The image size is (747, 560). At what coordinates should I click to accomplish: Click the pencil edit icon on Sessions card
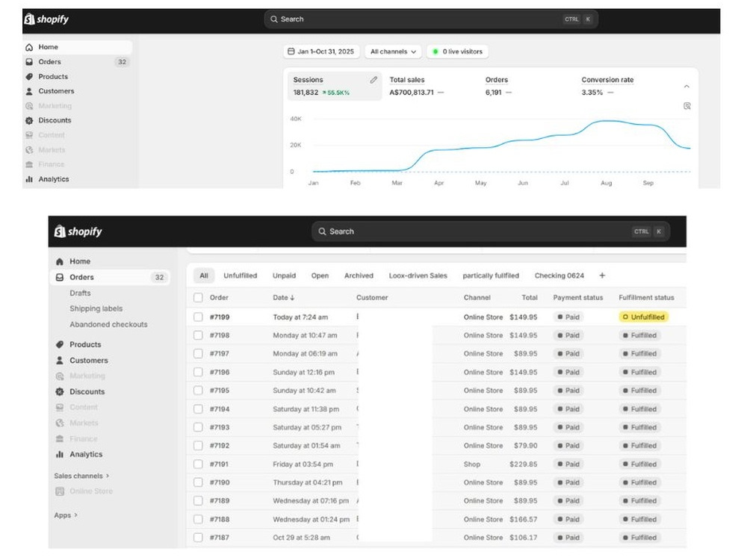point(373,80)
